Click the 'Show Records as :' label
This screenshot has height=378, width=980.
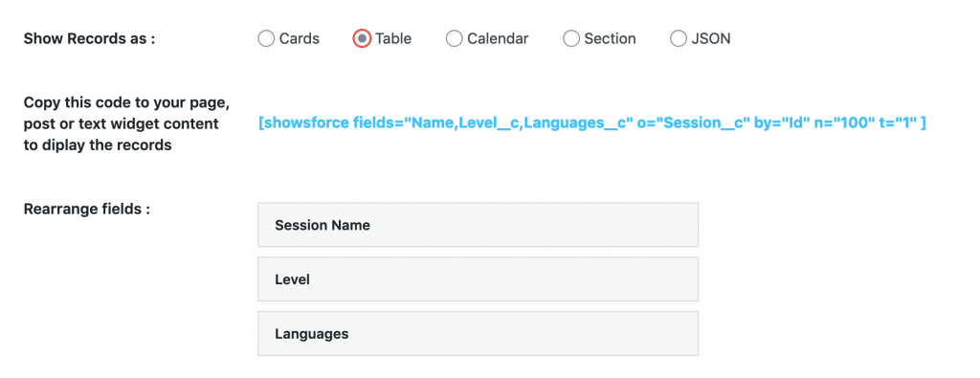click(89, 38)
